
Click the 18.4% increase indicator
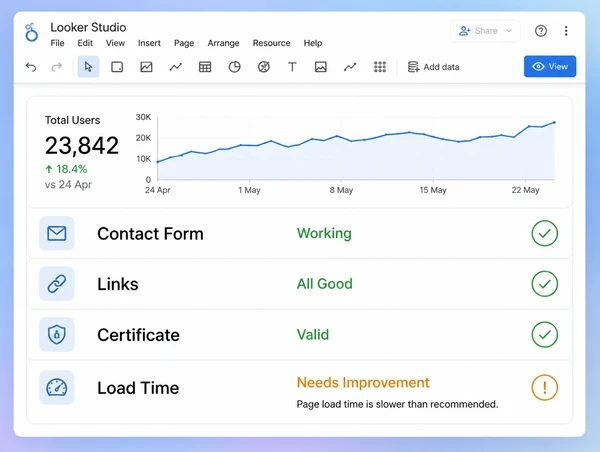click(x=66, y=169)
